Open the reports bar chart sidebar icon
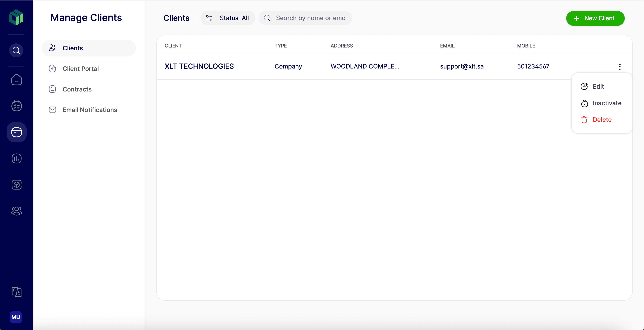The image size is (644, 330). click(16, 158)
